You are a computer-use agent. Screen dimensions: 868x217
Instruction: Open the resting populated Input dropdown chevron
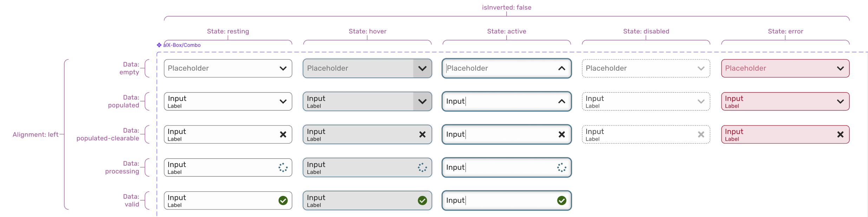point(283,101)
